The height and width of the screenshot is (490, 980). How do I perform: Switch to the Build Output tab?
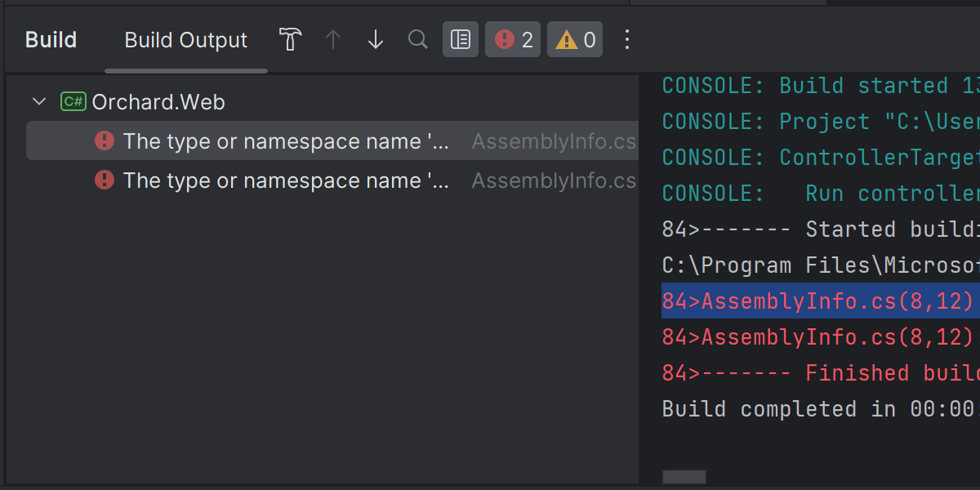point(185,40)
